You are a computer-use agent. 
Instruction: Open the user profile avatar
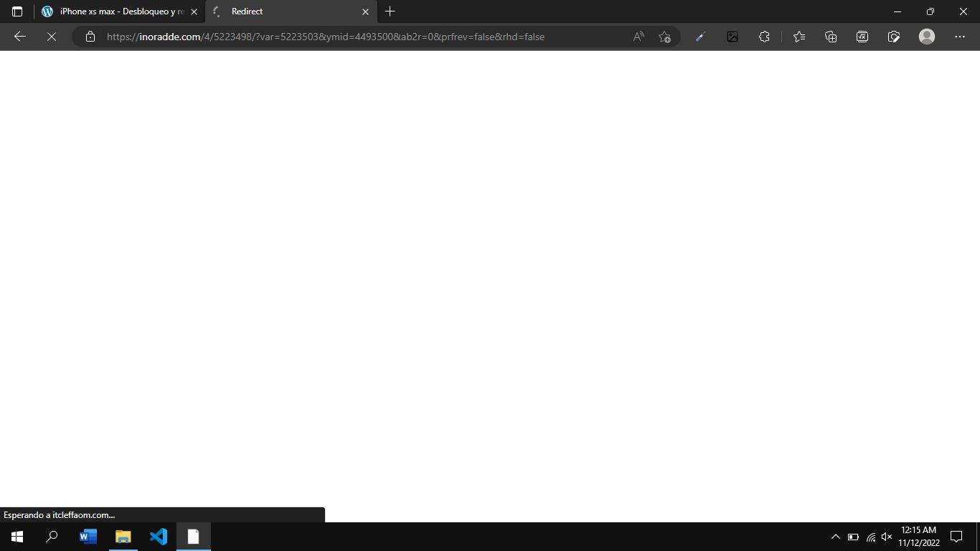[x=927, y=37]
